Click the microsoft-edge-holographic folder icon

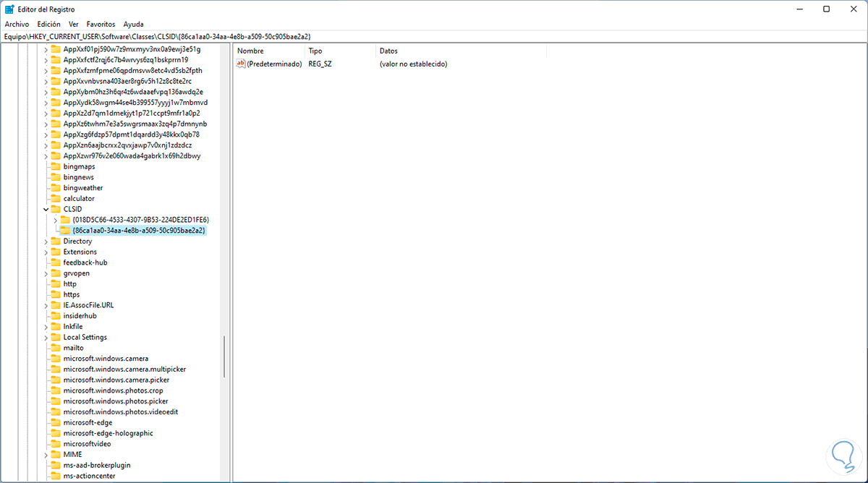(56, 434)
